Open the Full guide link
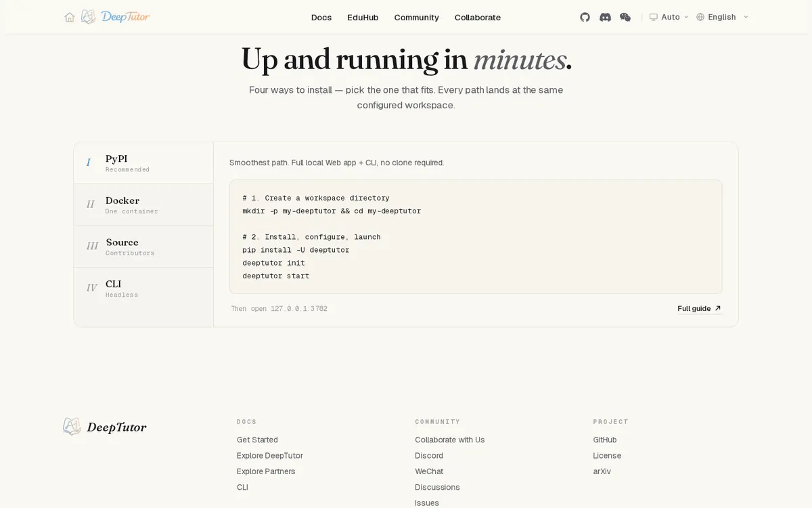Viewport: 812px width, 508px height. (x=699, y=308)
